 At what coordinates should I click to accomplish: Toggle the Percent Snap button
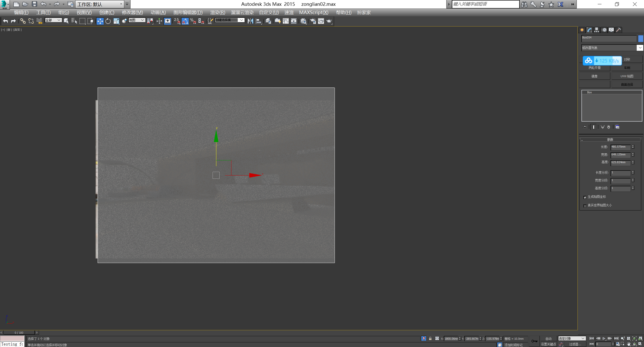[x=193, y=21]
